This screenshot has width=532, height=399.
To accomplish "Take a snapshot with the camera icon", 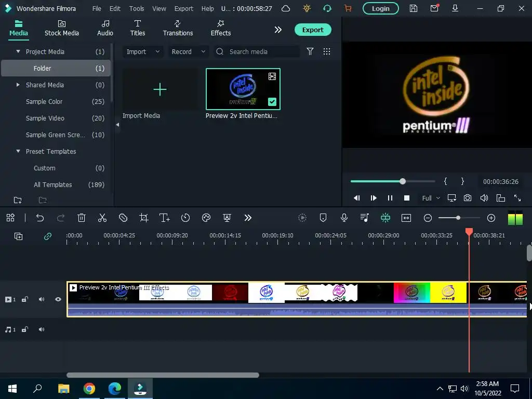I will 468,198.
